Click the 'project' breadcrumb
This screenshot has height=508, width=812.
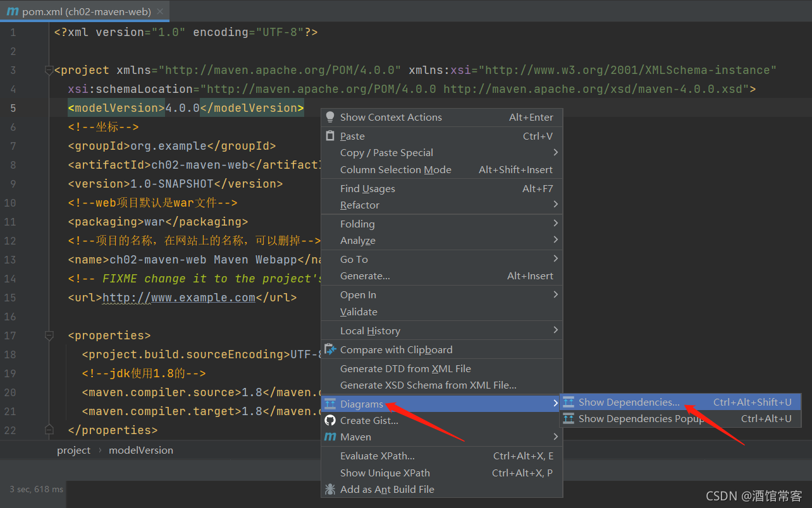pos(73,450)
